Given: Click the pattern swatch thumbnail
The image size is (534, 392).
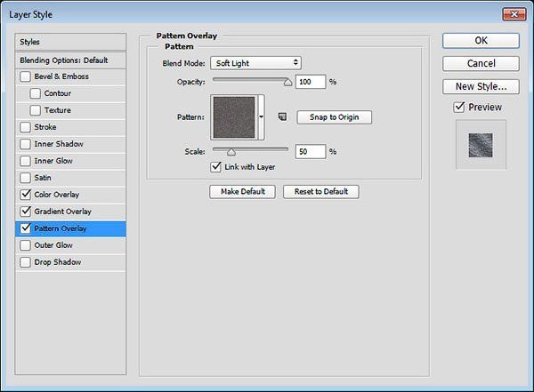Looking at the screenshot, I should (234, 117).
